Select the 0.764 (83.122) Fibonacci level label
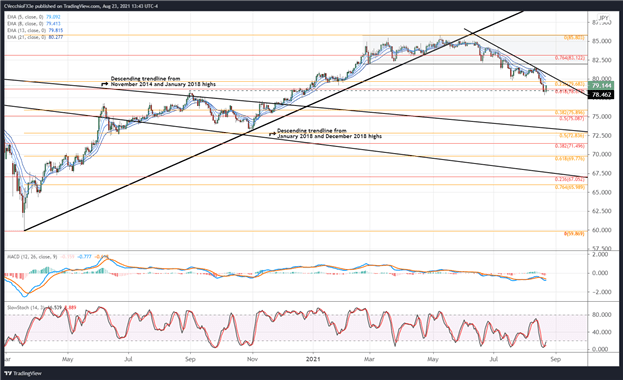 click(570, 58)
